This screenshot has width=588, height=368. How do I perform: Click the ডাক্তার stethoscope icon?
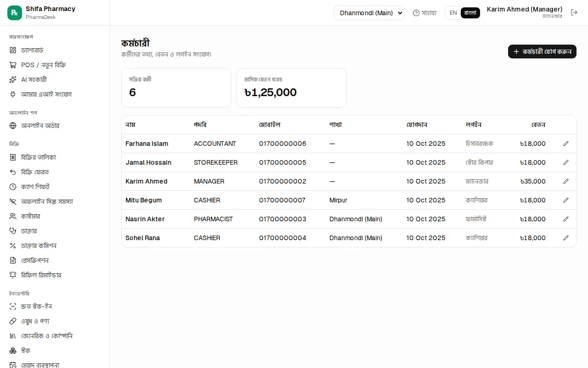tap(13, 231)
